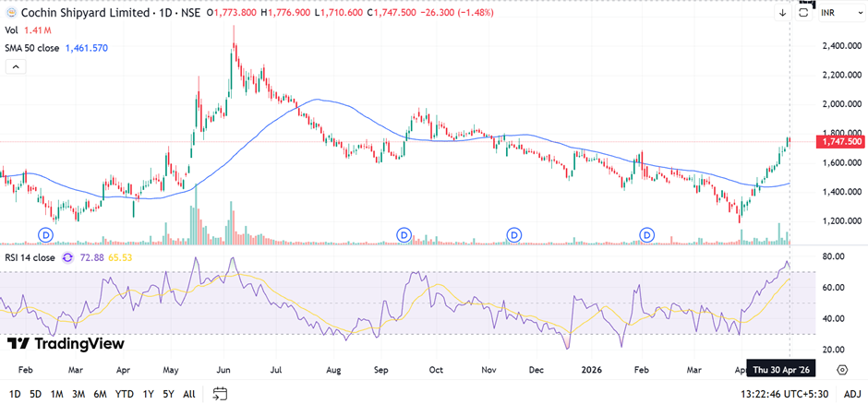The width and height of the screenshot is (868, 404).
Task: Open chart settings gear on time axis
Action: point(842,370)
